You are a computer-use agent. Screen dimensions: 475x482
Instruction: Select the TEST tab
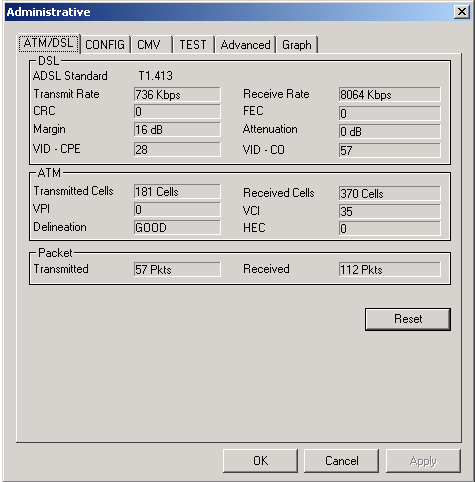pos(193,45)
